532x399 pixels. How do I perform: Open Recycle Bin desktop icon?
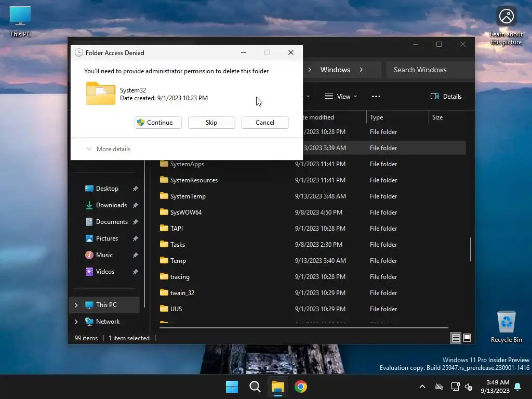click(506, 327)
